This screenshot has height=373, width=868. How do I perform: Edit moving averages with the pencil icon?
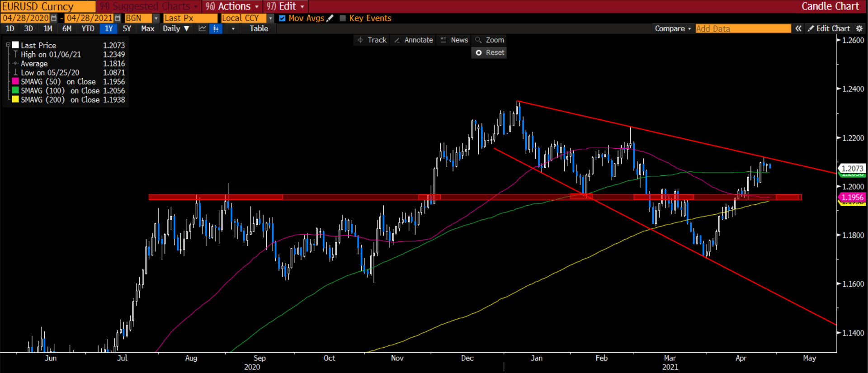click(x=330, y=18)
